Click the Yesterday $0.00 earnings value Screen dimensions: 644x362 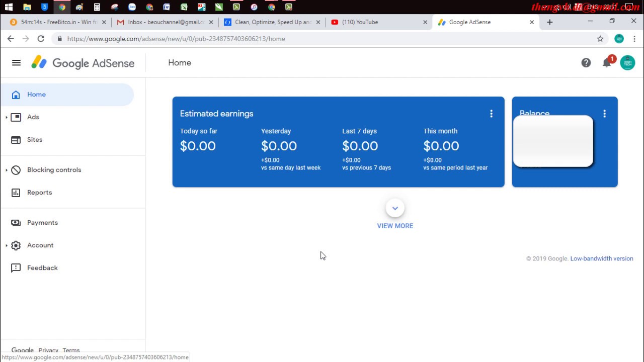point(279,146)
